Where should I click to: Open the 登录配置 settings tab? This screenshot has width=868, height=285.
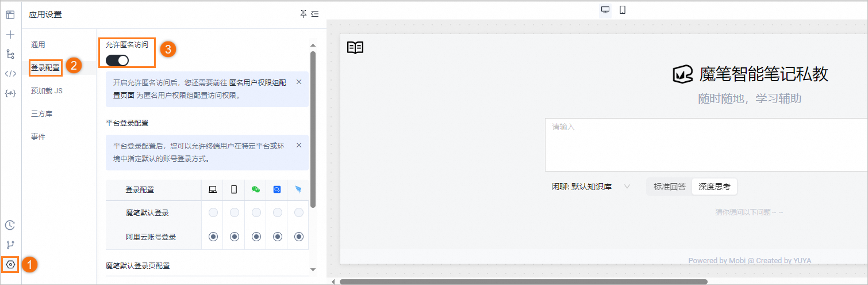(45, 67)
